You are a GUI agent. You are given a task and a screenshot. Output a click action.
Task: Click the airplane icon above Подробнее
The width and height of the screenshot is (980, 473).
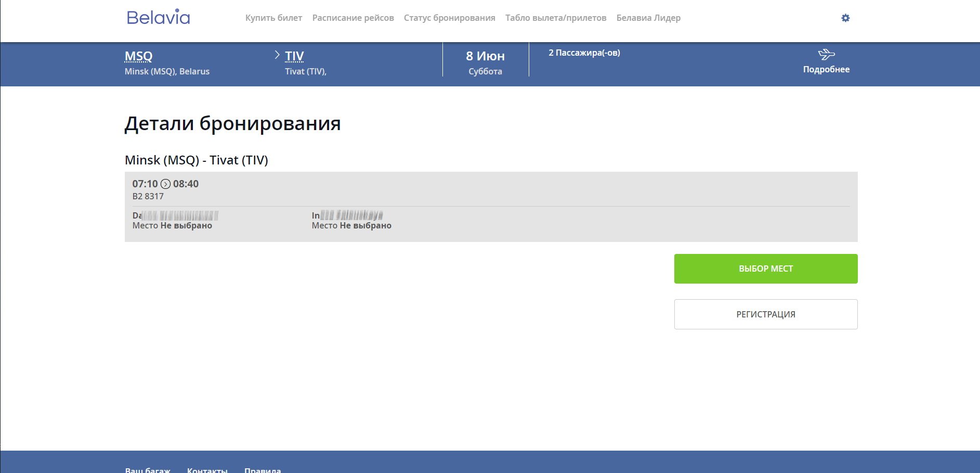pos(826,54)
